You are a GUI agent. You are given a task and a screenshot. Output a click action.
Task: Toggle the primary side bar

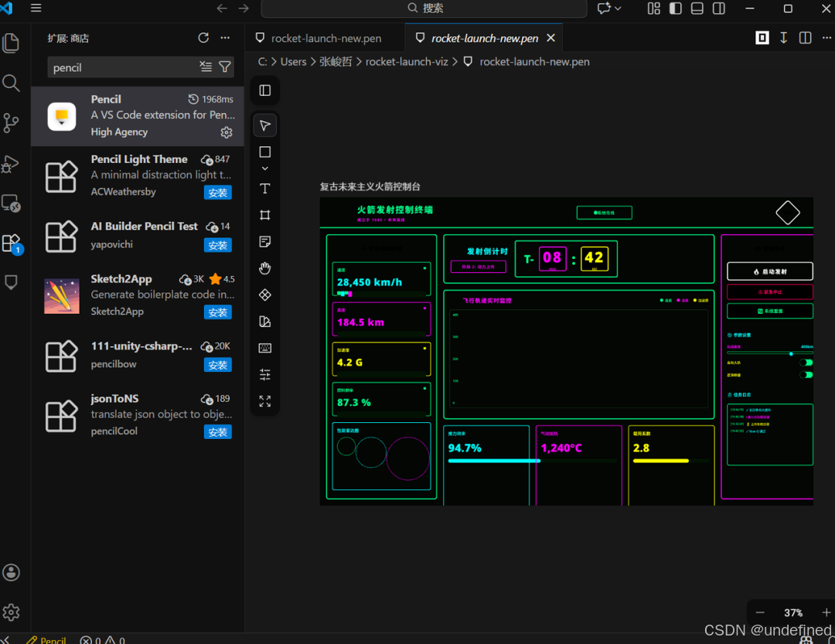(676, 8)
